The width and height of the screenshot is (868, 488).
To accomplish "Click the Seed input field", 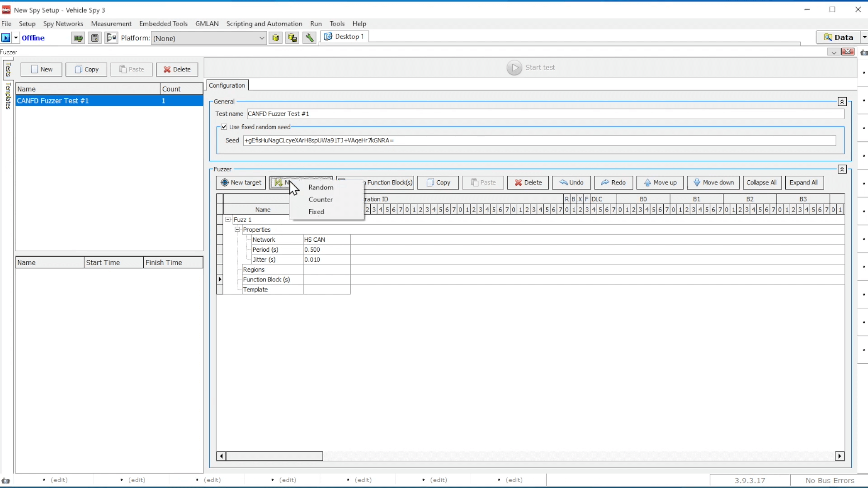I will click(x=539, y=141).
